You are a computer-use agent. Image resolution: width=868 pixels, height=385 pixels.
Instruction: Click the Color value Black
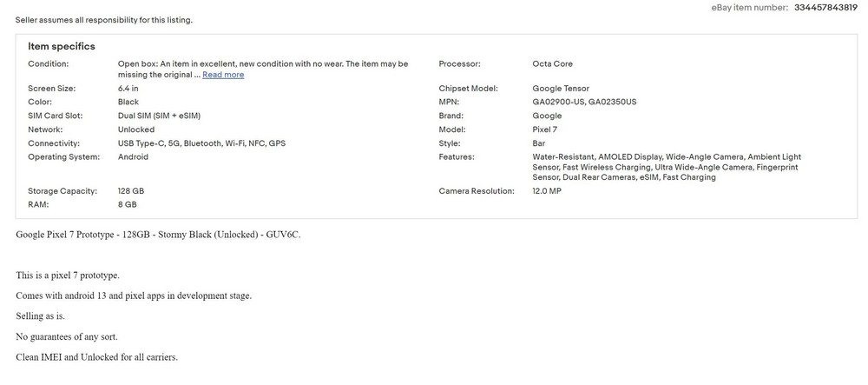128,102
